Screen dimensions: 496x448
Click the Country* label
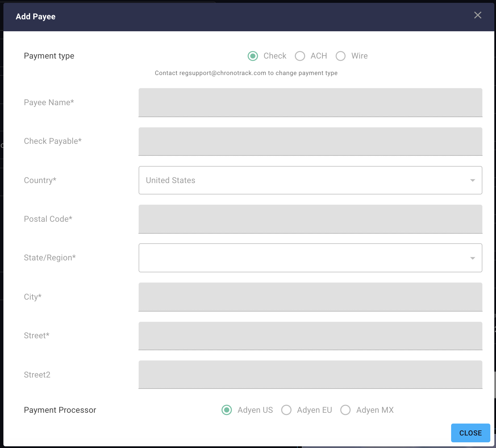40,180
